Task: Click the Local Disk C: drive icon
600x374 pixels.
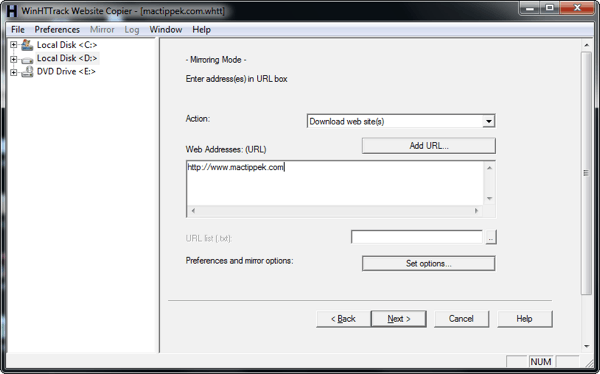Action: (27, 45)
